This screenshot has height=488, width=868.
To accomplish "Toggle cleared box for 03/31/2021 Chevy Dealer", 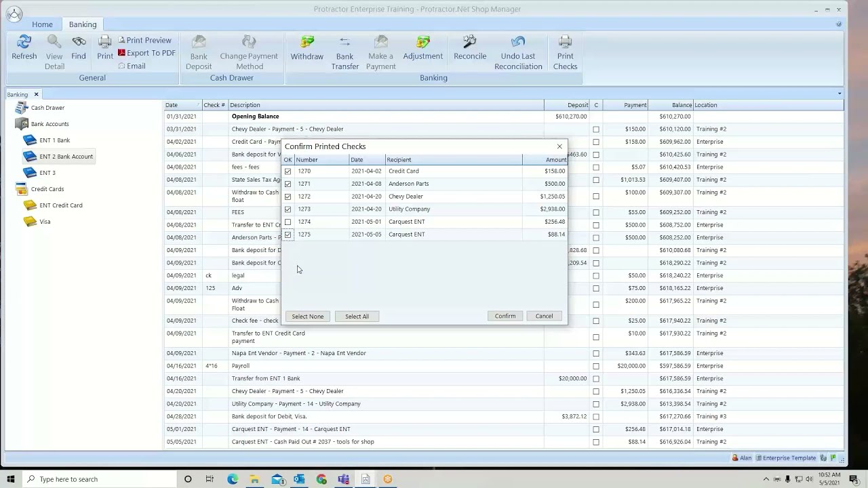I will pyautogui.click(x=596, y=129).
